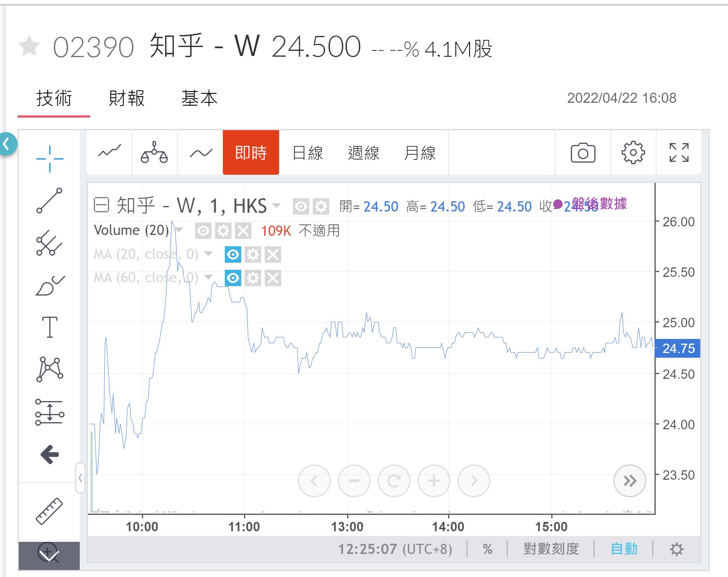Enable 對數刻度 log scale

[x=551, y=549]
